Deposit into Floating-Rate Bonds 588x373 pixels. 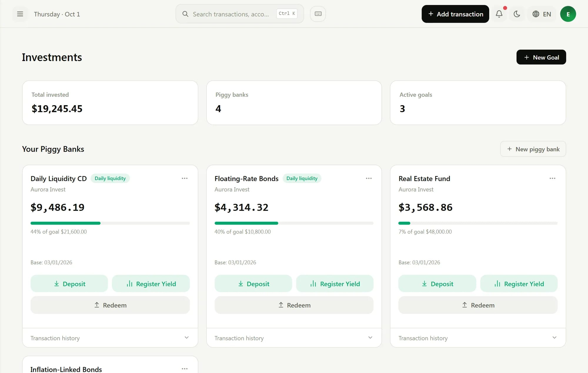tap(253, 284)
